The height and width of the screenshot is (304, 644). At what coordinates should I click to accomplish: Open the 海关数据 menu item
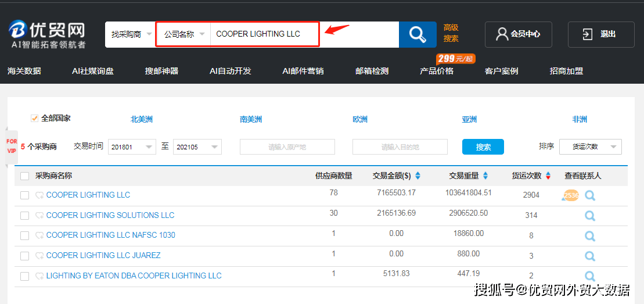pyautogui.click(x=24, y=71)
